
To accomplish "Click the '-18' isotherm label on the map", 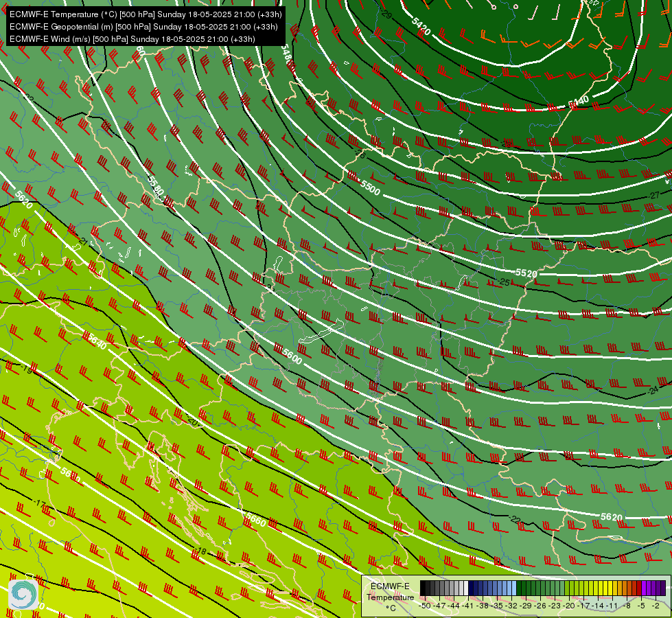I will pos(200,551).
